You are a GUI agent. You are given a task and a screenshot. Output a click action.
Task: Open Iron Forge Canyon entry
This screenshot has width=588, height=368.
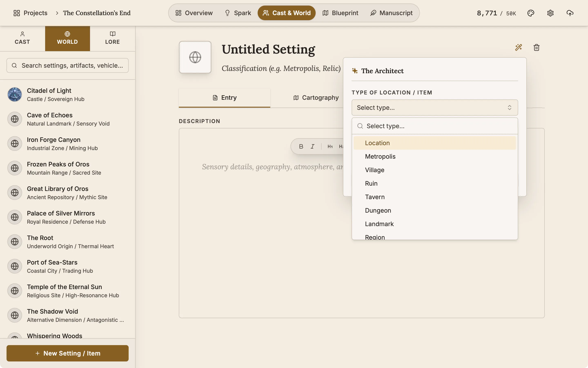click(x=68, y=144)
